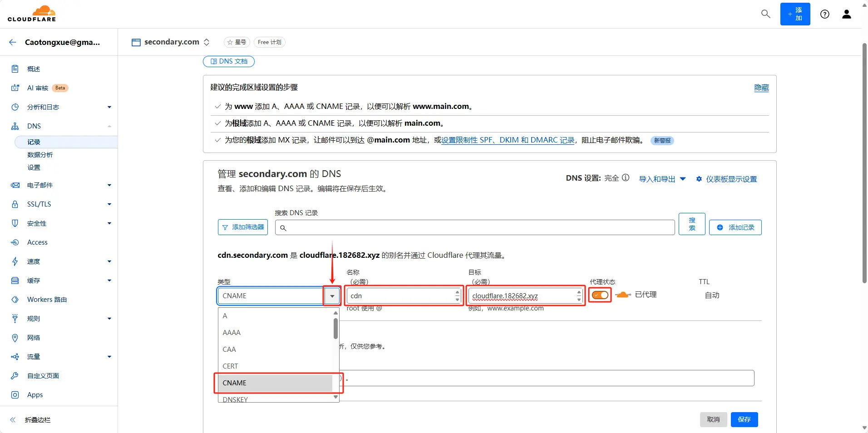Image resolution: width=868 pixels, height=433 pixels.
Task: Click the 折叠边栏 double chevron icon
Action: (13, 420)
